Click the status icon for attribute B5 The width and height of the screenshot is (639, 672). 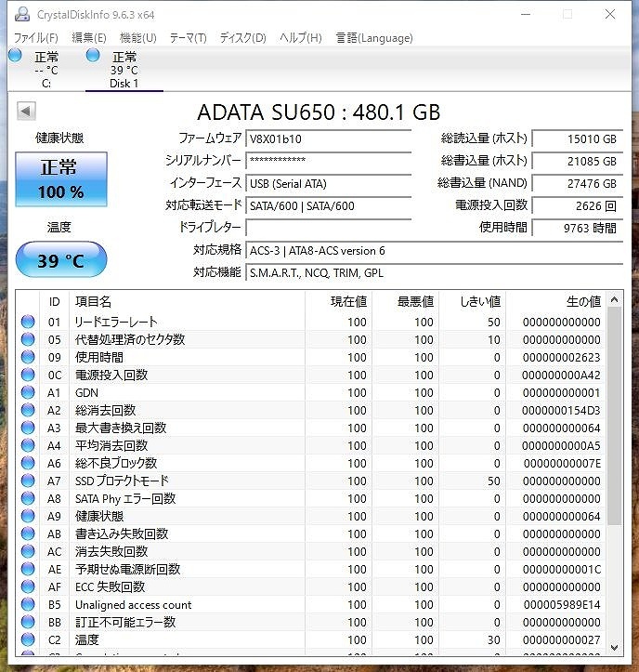[28, 604]
